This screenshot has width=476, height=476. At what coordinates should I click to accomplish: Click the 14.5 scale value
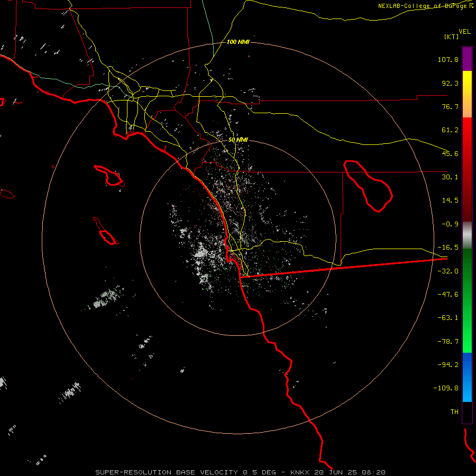pos(450,200)
